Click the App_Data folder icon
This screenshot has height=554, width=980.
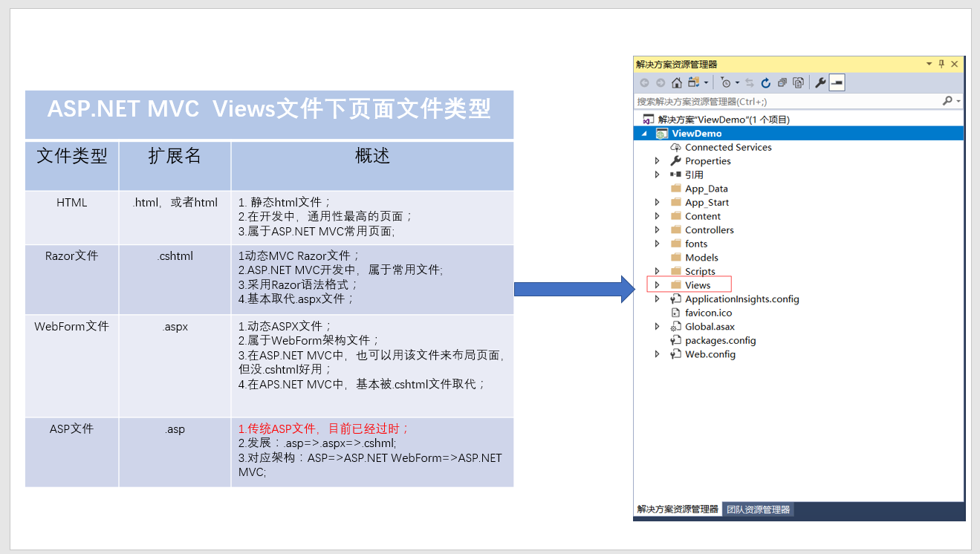675,189
